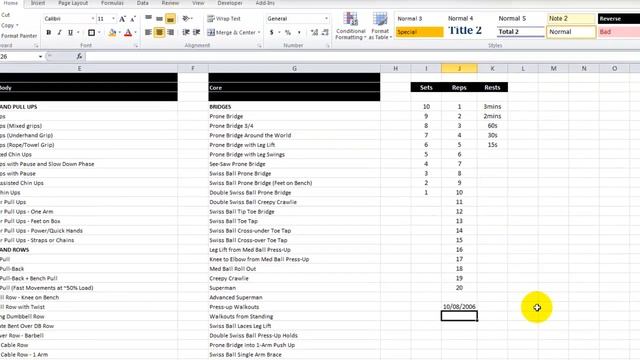
Task: Switch to the Developer tab
Action: click(230, 3)
